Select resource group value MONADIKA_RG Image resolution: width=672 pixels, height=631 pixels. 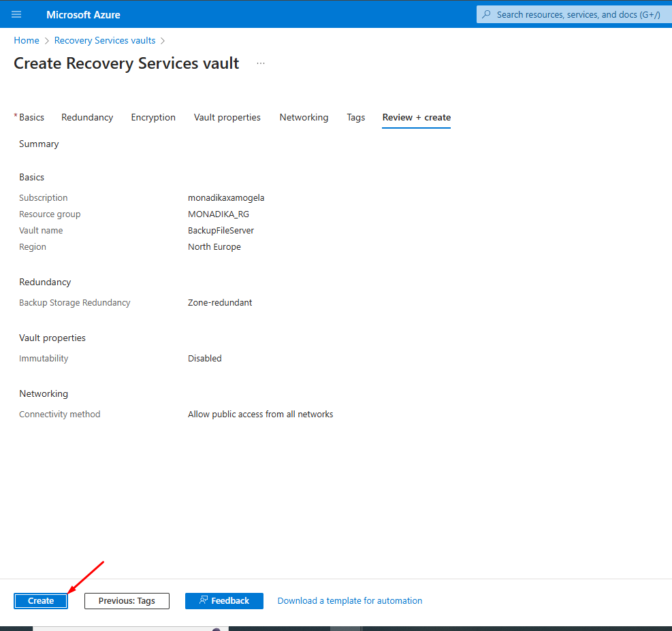(x=218, y=214)
